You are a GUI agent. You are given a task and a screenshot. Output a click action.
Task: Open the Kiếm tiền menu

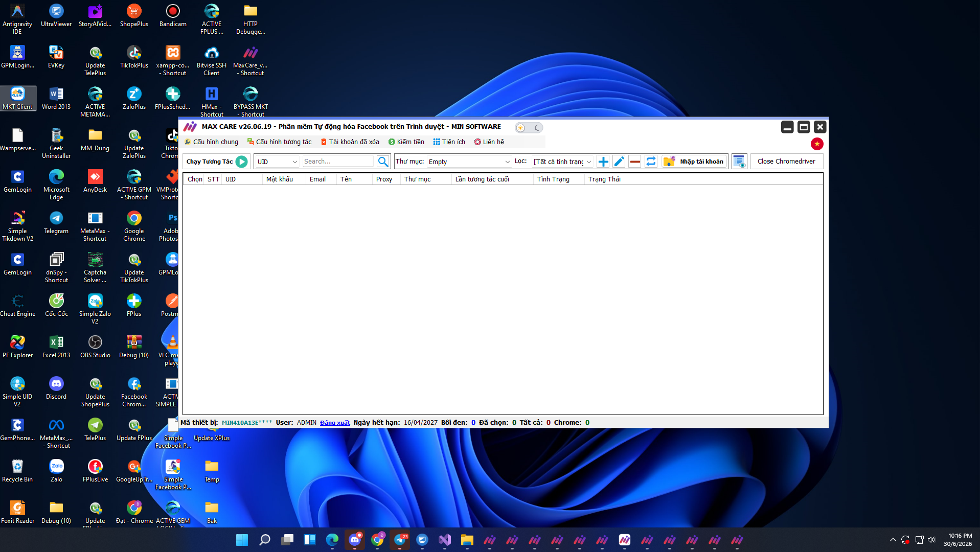[406, 142]
